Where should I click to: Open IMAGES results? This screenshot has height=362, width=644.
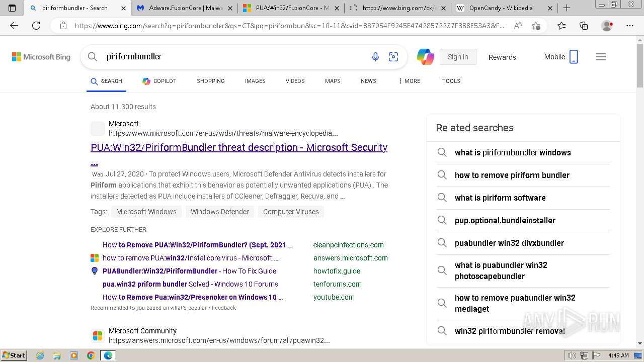(x=255, y=81)
